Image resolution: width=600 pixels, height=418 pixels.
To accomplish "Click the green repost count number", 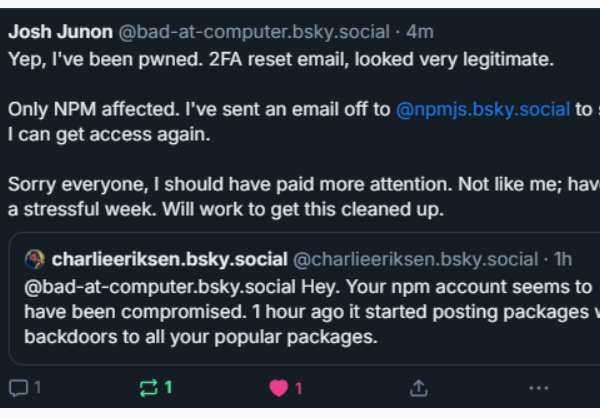I will click(x=169, y=387).
